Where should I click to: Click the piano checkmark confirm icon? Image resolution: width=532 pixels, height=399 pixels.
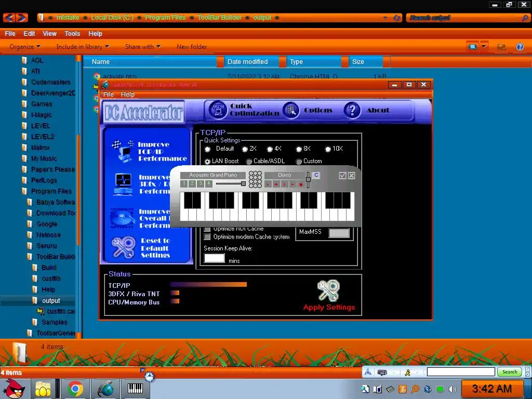tap(342, 176)
